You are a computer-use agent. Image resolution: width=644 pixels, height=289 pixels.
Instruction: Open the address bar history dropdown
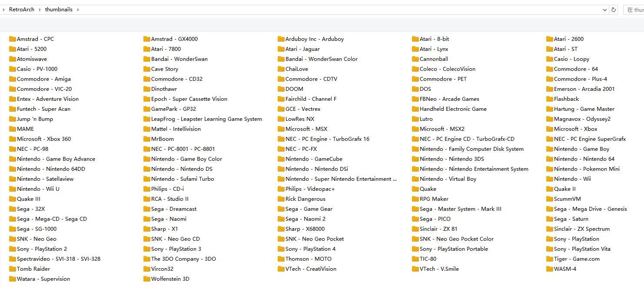(x=605, y=10)
